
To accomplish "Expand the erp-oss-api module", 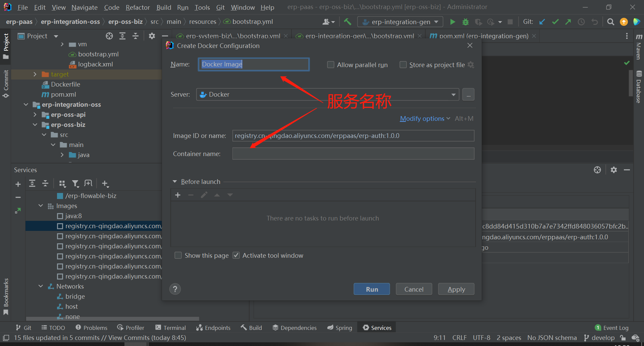I will [35, 114].
